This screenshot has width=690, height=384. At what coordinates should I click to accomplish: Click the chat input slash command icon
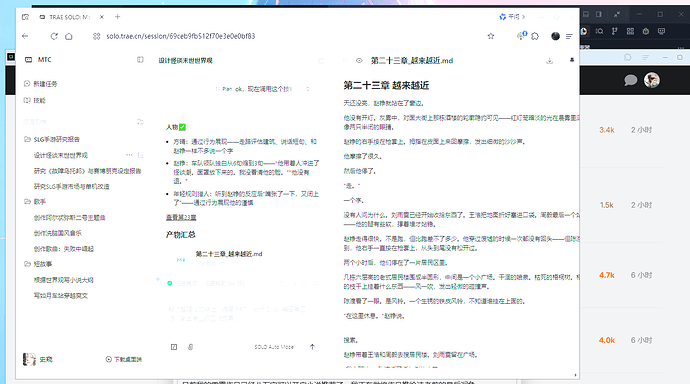[x=174, y=347]
